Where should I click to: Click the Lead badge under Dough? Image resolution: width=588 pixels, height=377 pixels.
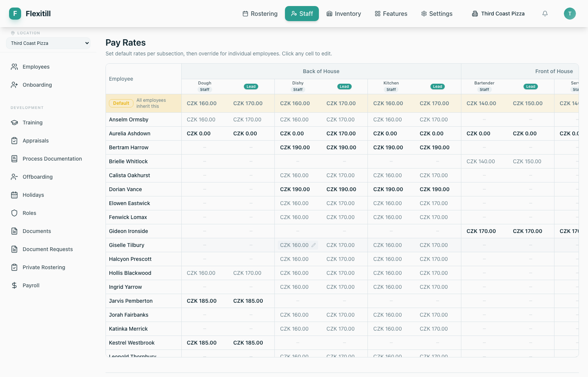[251, 86]
